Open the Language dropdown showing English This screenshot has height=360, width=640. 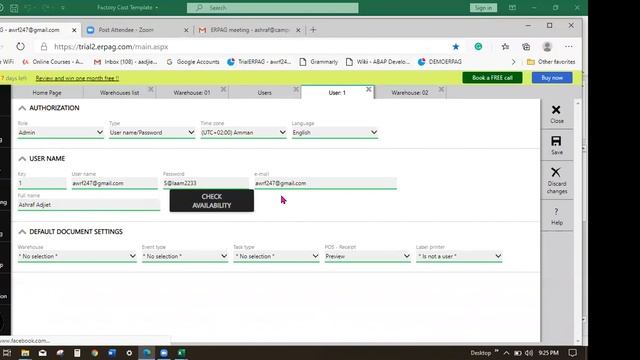(335, 133)
